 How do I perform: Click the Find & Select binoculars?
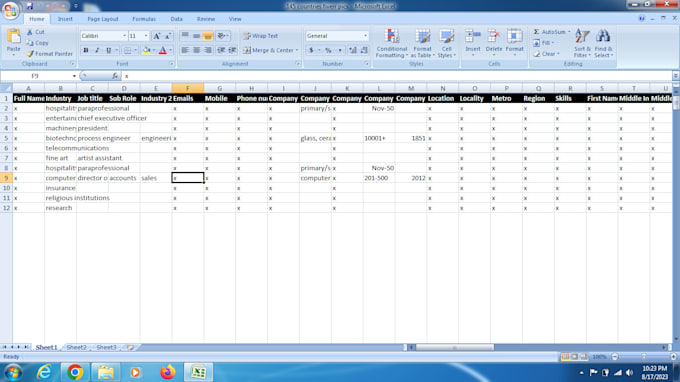[603, 36]
